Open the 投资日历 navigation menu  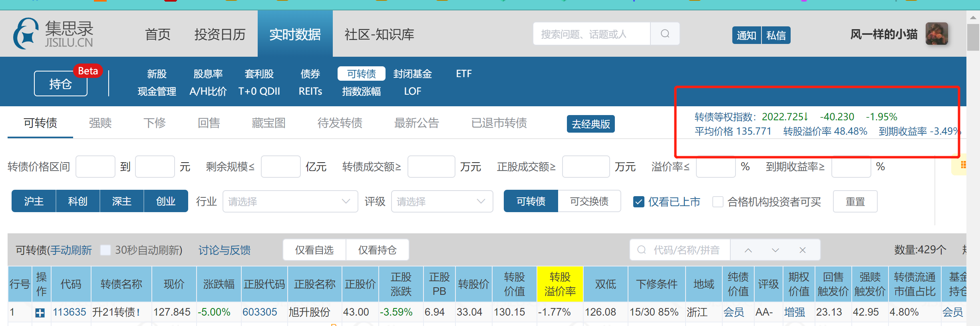[220, 34]
